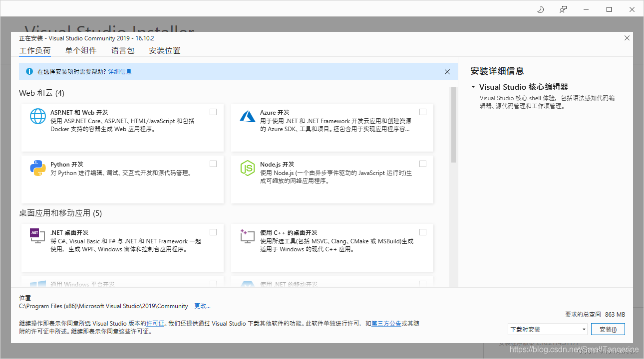Viewport: 644px width, 359px height.
Task: Check the Azure 开发 checkbox
Action: click(423, 112)
